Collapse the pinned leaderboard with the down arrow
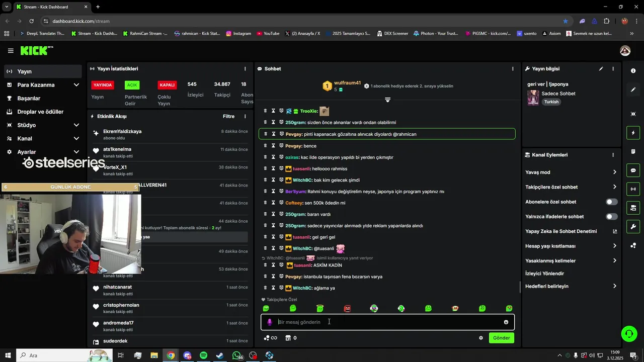 pos(387,100)
